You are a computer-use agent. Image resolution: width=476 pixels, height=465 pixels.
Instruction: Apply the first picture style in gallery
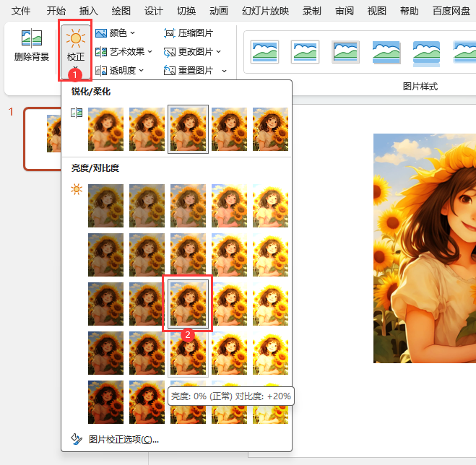click(264, 52)
